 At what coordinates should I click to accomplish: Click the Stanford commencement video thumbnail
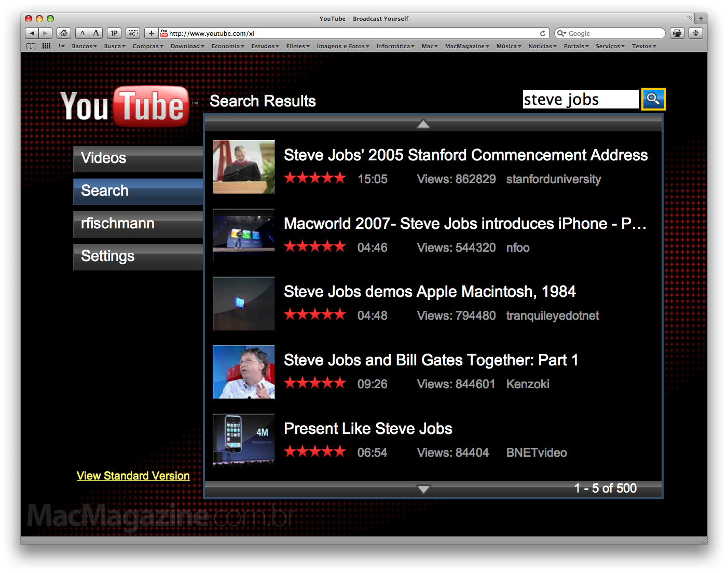click(x=244, y=167)
